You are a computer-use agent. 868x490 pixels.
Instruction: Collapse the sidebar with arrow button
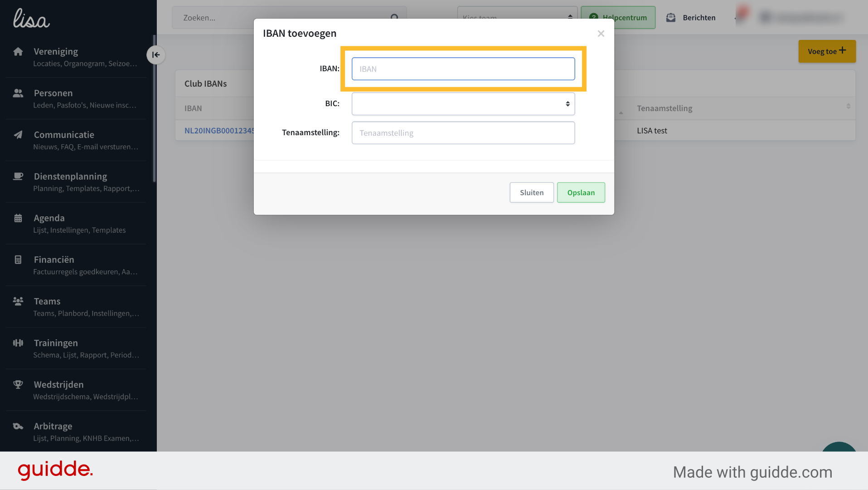pyautogui.click(x=156, y=55)
